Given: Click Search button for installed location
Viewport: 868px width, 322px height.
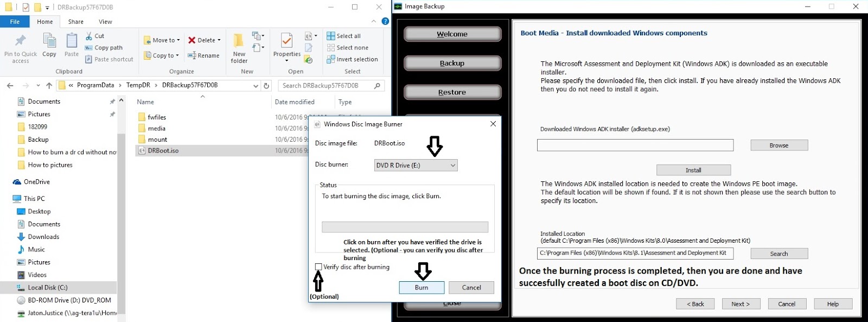Looking at the screenshot, I should pyautogui.click(x=779, y=254).
